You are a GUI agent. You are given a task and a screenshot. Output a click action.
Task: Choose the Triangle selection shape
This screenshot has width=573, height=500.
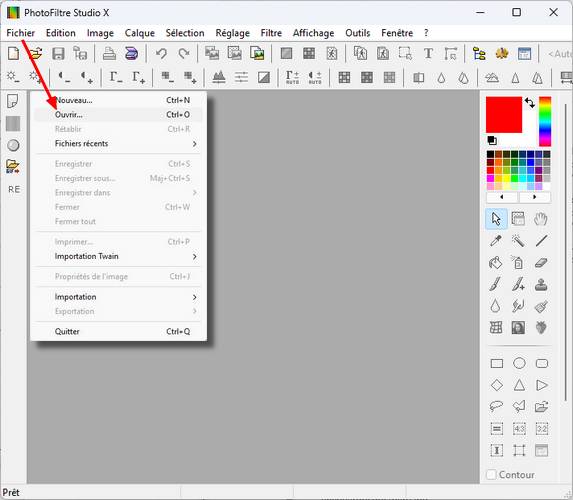pyautogui.click(x=519, y=385)
